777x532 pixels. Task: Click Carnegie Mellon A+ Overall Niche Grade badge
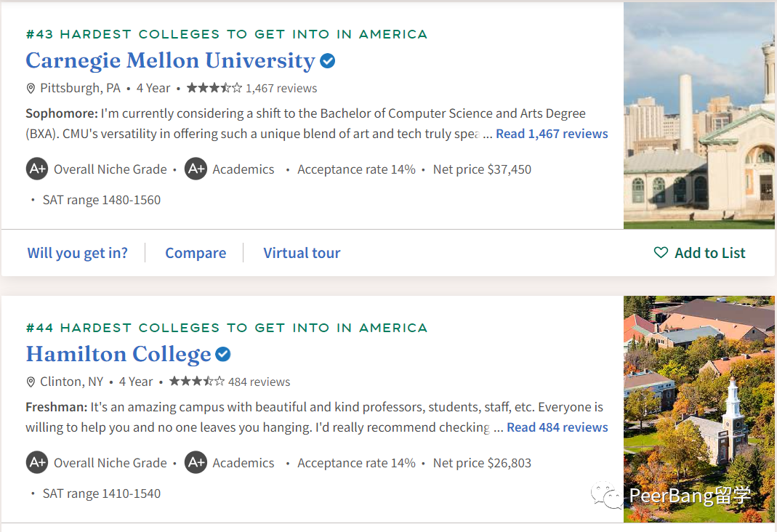[x=37, y=169]
